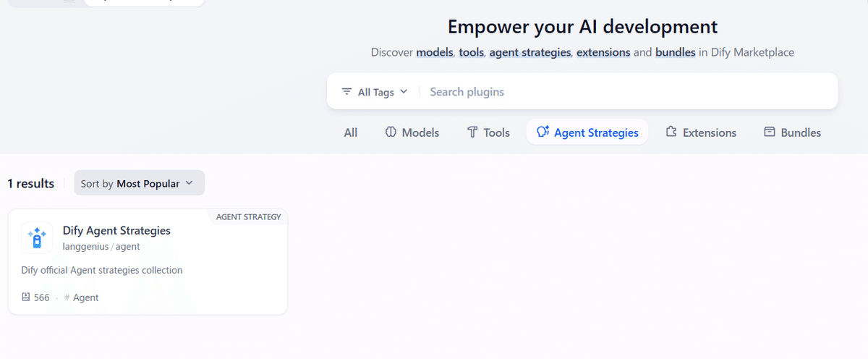Viewport: 868px width, 359px height.
Task: Follow the 'extensions' link in the subtitle
Action: (603, 52)
